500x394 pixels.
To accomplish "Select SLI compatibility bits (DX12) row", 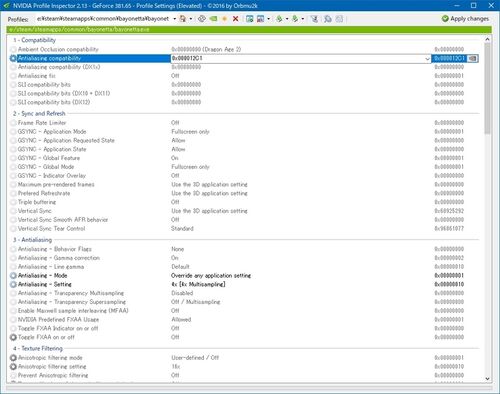I will tap(245, 102).
